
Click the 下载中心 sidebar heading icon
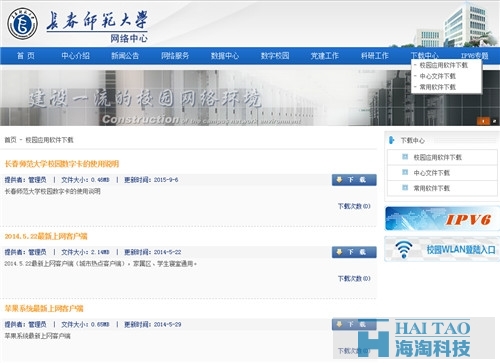coord(392,140)
